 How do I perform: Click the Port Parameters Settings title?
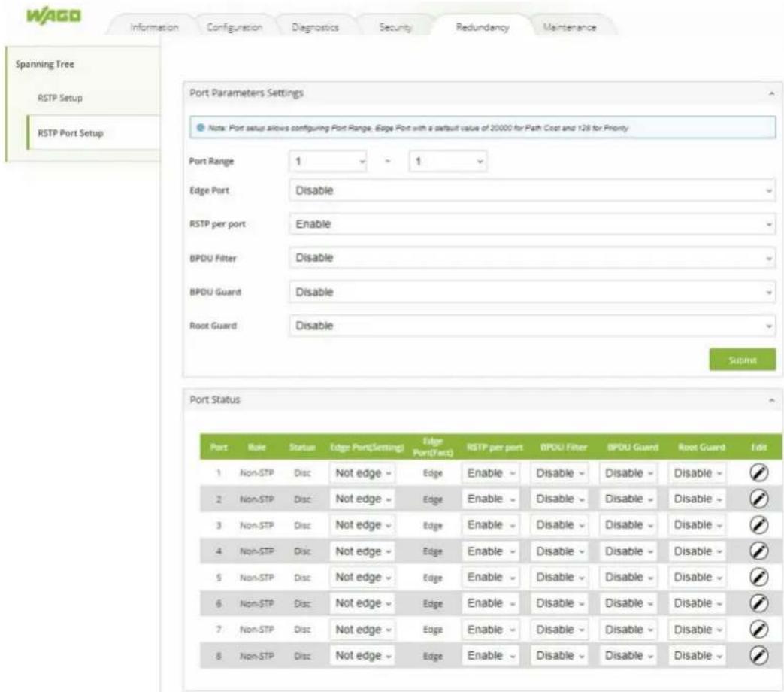pos(247,93)
